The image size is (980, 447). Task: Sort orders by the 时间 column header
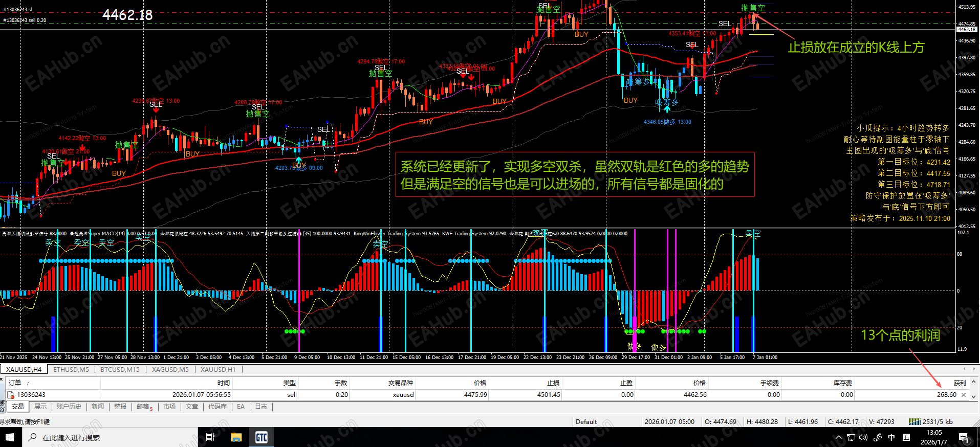(x=166, y=383)
